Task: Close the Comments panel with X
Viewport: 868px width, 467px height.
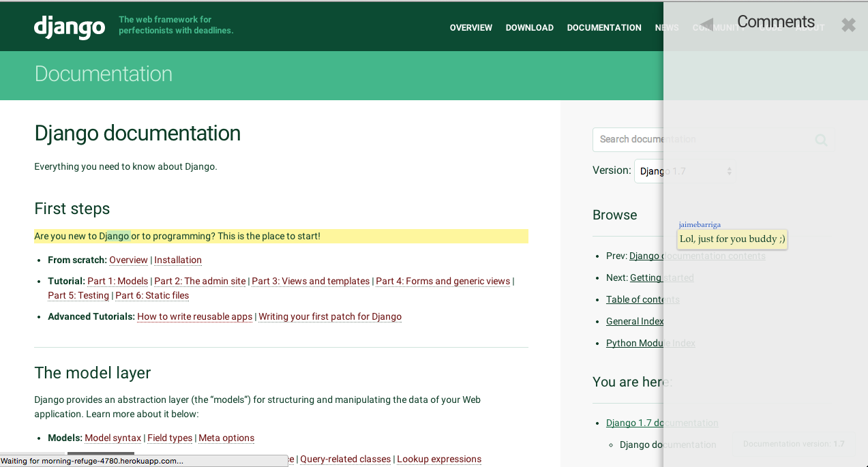Action: tap(848, 25)
